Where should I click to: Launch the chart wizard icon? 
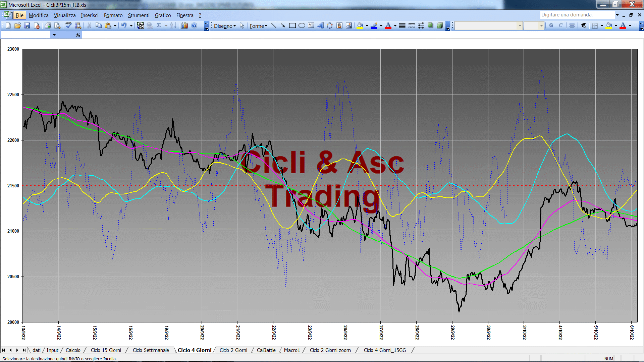pyautogui.click(x=184, y=25)
